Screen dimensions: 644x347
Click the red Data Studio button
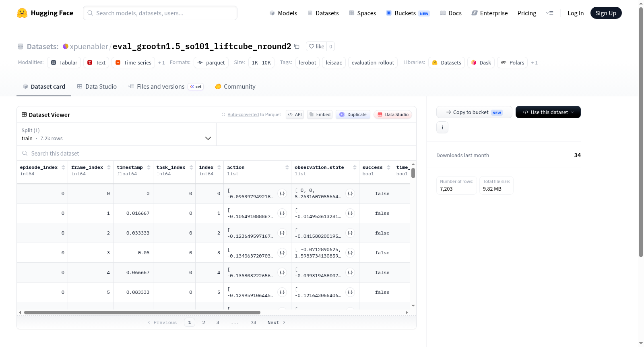[x=393, y=114]
